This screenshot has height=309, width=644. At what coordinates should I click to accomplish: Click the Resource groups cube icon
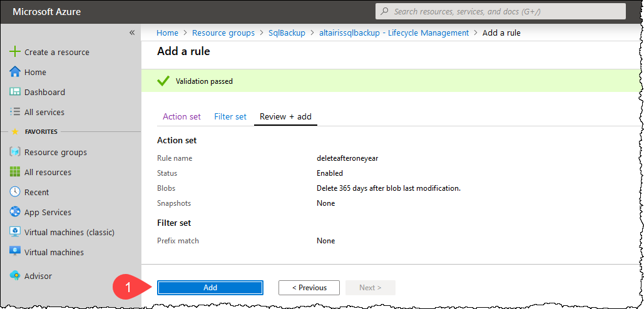pos(15,152)
